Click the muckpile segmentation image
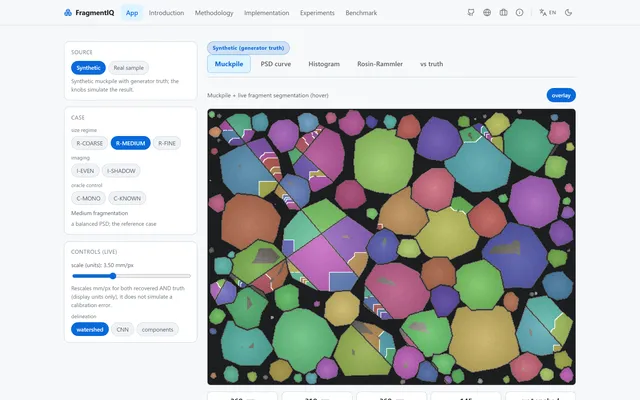This screenshot has height=400, width=640. [391, 247]
